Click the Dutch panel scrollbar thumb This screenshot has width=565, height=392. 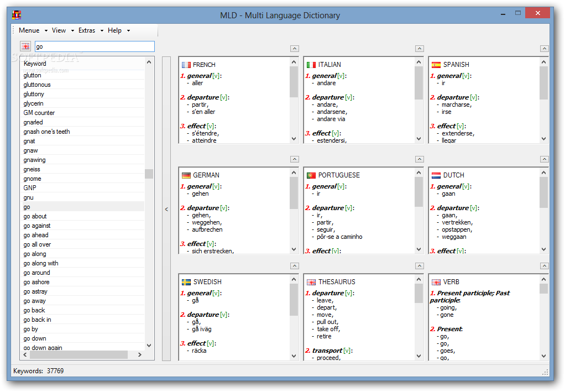pos(543,192)
